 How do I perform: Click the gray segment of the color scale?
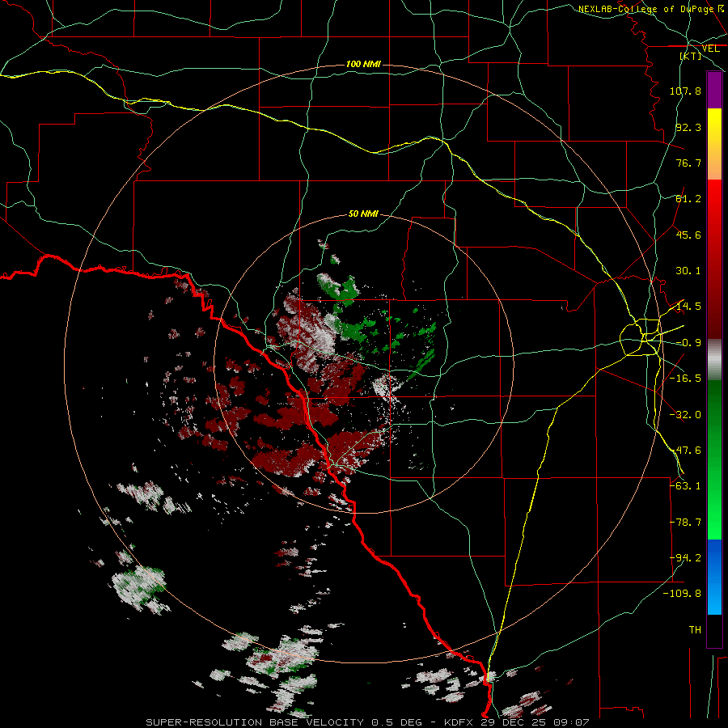714,360
